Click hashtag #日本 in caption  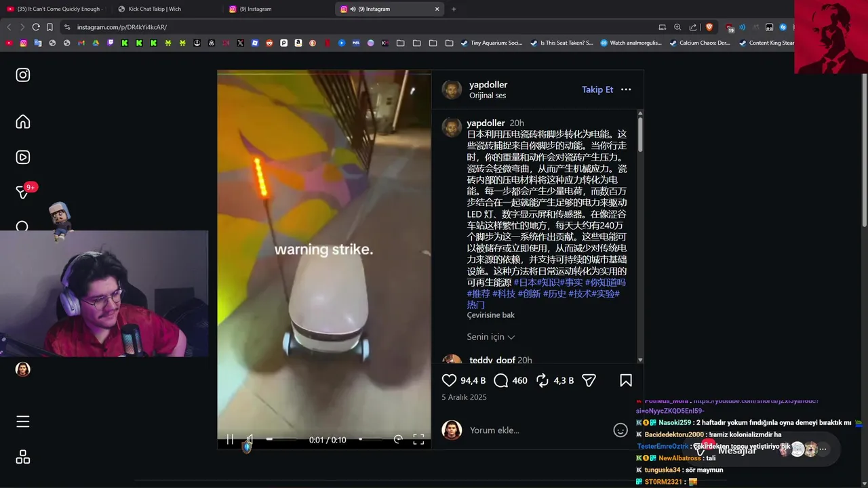click(x=525, y=282)
